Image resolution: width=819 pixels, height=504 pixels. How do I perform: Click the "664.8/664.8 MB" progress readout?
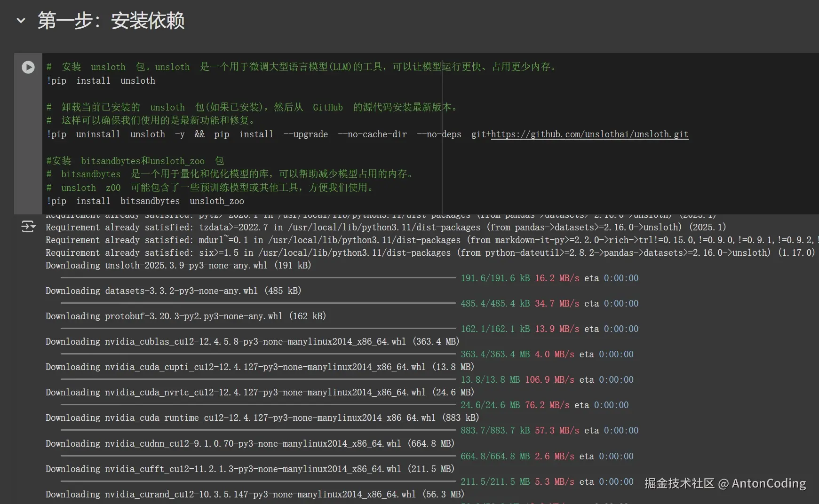(495, 457)
